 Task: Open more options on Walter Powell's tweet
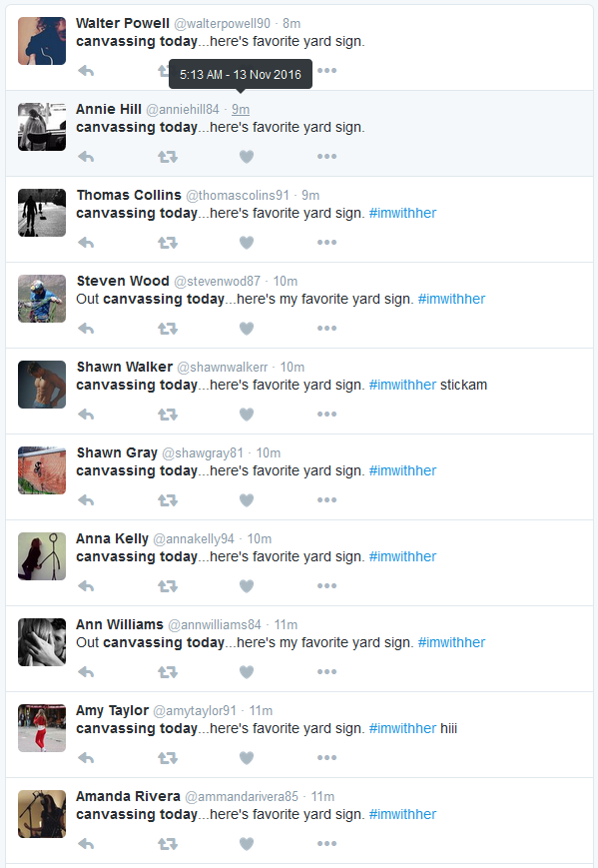[326, 70]
